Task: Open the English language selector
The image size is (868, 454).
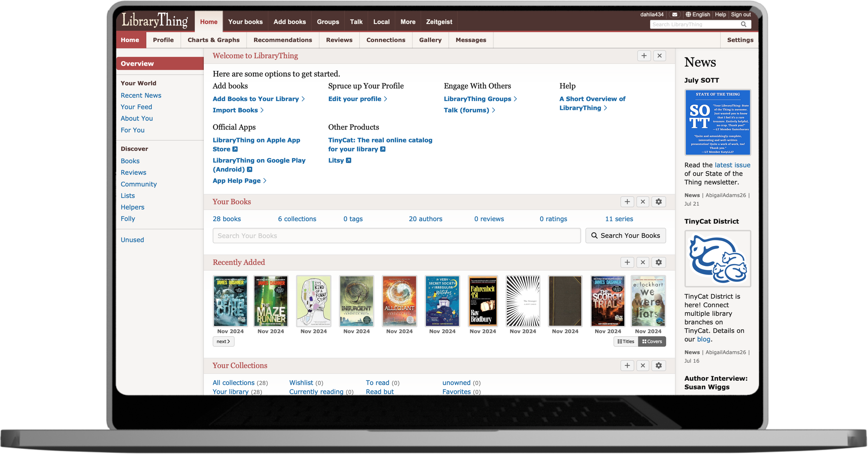Action: coord(698,15)
